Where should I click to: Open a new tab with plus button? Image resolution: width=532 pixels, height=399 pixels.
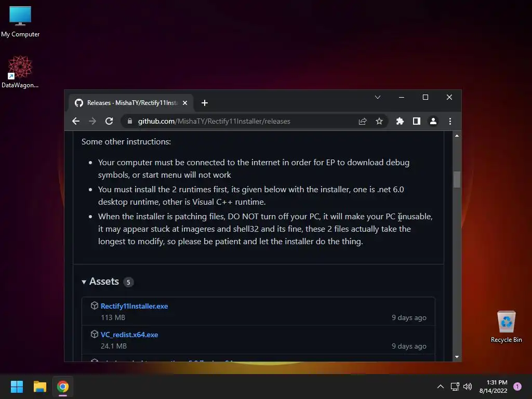pos(205,103)
